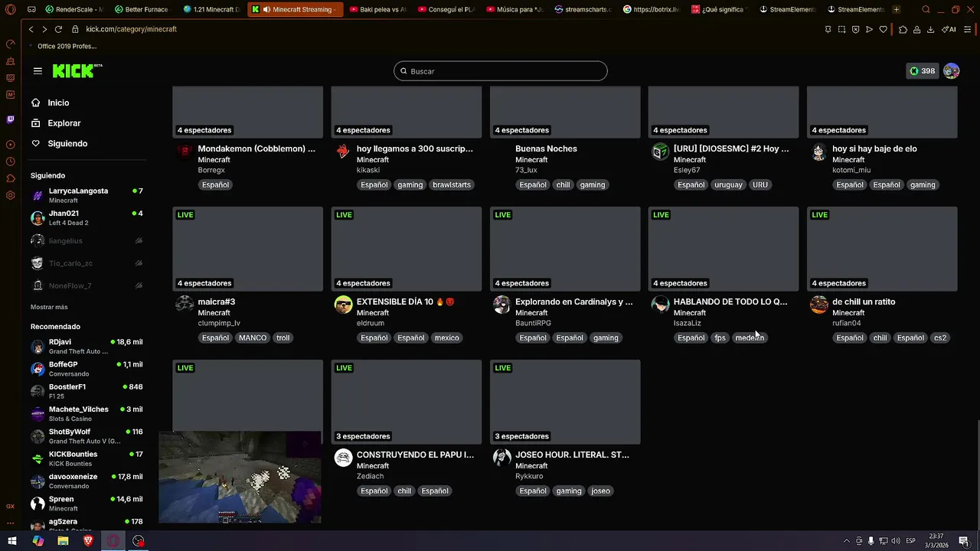
Task: Open the 398 Kick points balance
Action: pyautogui.click(x=922, y=71)
